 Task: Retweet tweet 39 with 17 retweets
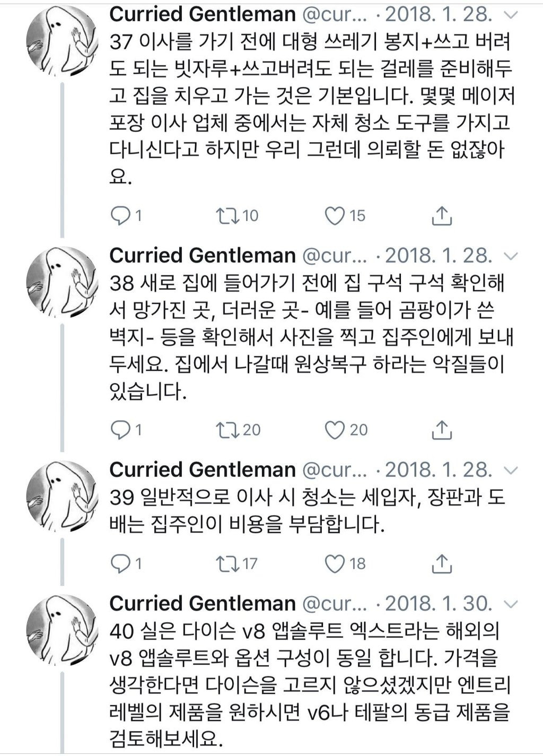(x=228, y=563)
